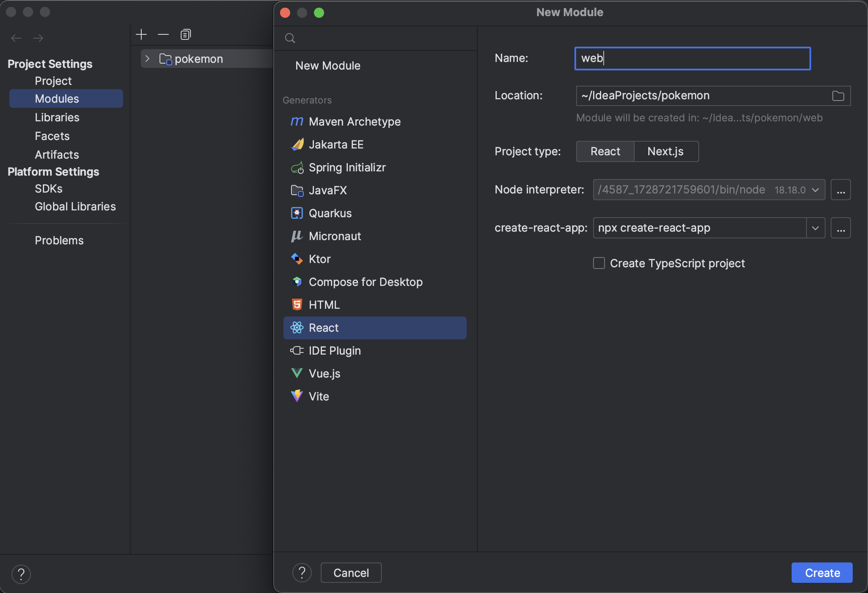Viewport: 868px width, 593px height.
Task: Open the Node interpreter dropdown
Action: (815, 190)
